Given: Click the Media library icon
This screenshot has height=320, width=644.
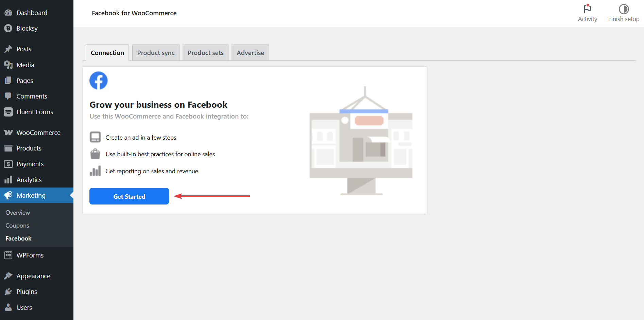Looking at the screenshot, I should [8, 65].
